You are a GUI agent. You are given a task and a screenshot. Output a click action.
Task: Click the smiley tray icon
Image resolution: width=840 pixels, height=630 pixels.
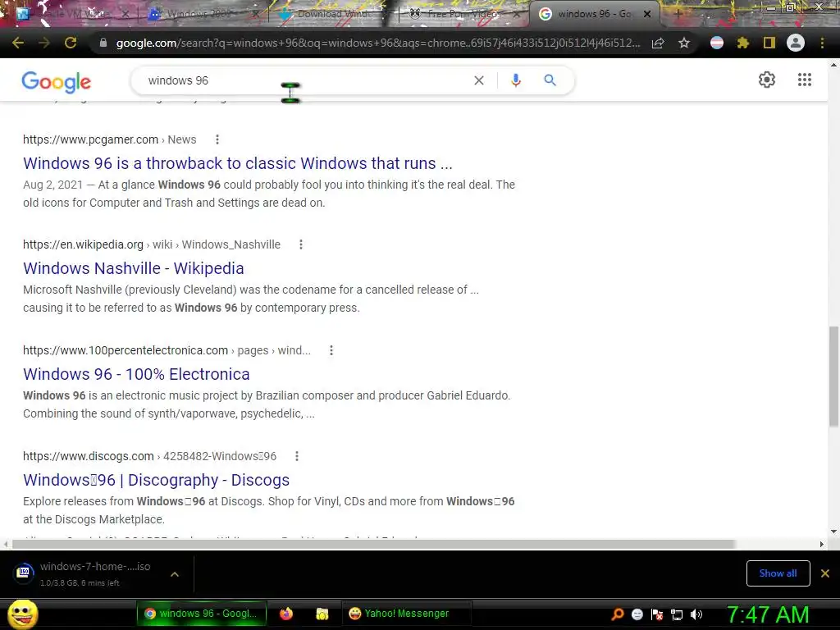pos(637,614)
